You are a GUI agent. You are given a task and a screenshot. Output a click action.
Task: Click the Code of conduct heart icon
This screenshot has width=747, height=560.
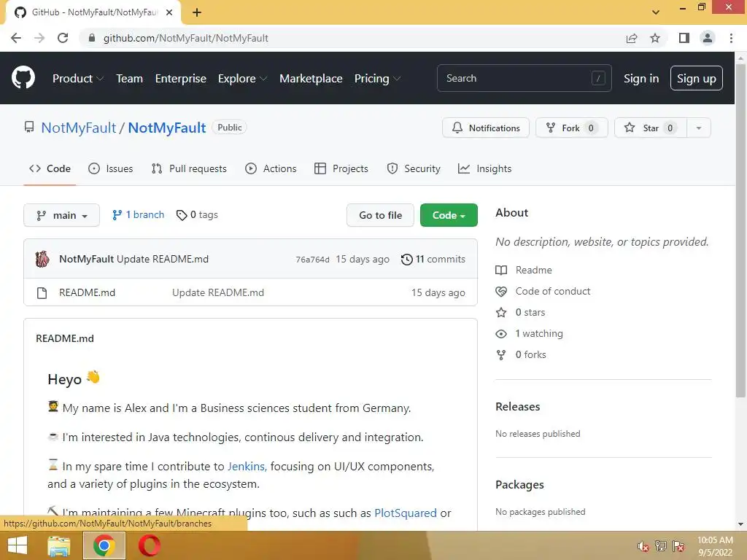tap(501, 292)
